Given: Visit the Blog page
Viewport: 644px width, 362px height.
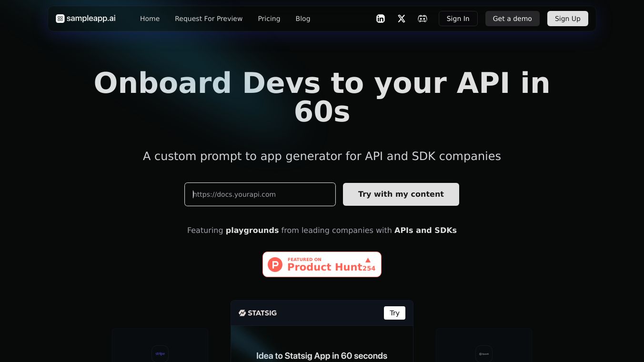Looking at the screenshot, I should [x=303, y=19].
